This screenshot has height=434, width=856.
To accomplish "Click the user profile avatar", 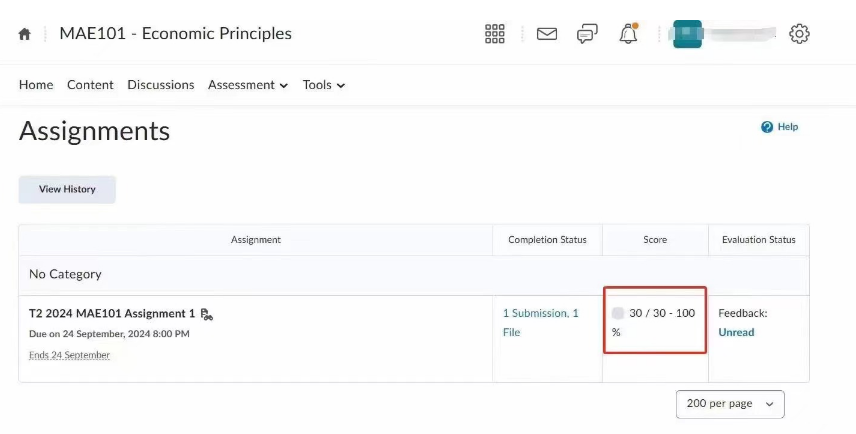I will [x=687, y=34].
